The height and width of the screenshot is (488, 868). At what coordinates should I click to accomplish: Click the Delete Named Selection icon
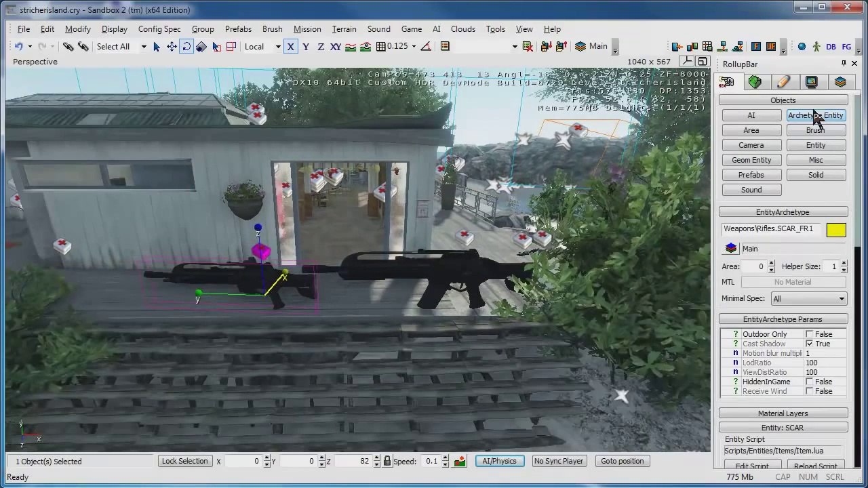(528, 47)
